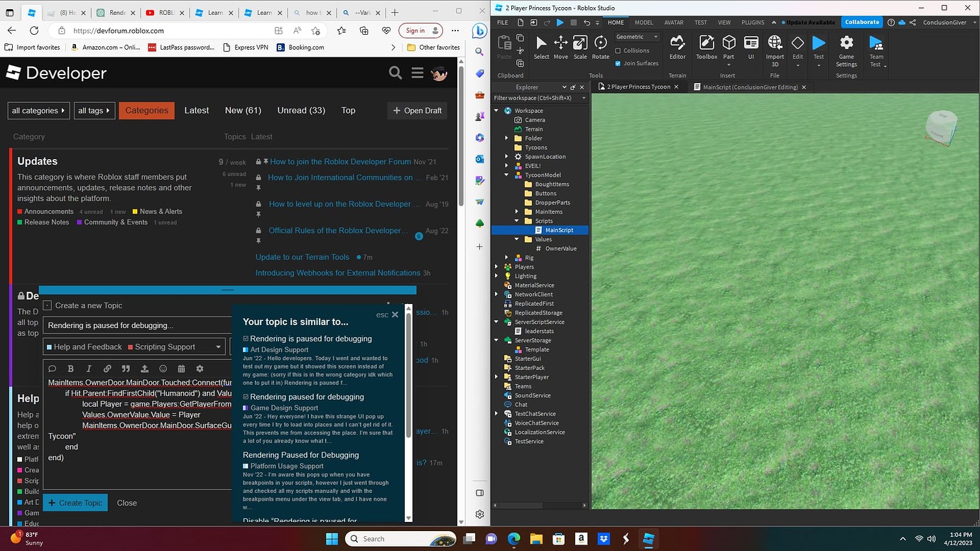Open the UI insert tool
980x551 pixels.
click(x=751, y=48)
